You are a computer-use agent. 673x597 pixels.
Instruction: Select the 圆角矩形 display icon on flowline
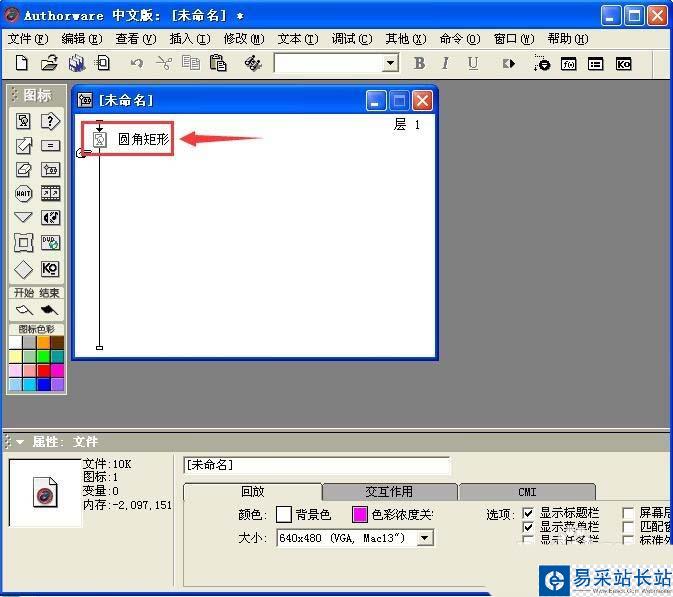pyautogui.click(x=100, y=139)
